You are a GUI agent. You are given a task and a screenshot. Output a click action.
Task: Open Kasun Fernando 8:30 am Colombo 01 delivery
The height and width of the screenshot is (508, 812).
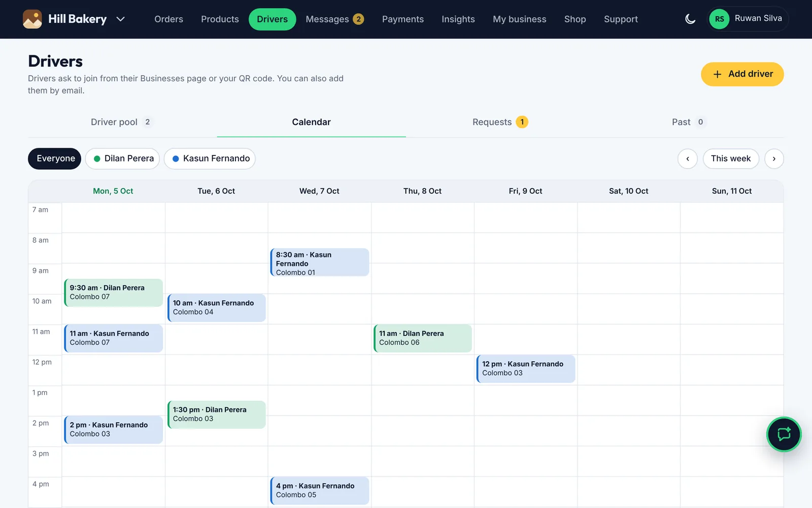320,263
